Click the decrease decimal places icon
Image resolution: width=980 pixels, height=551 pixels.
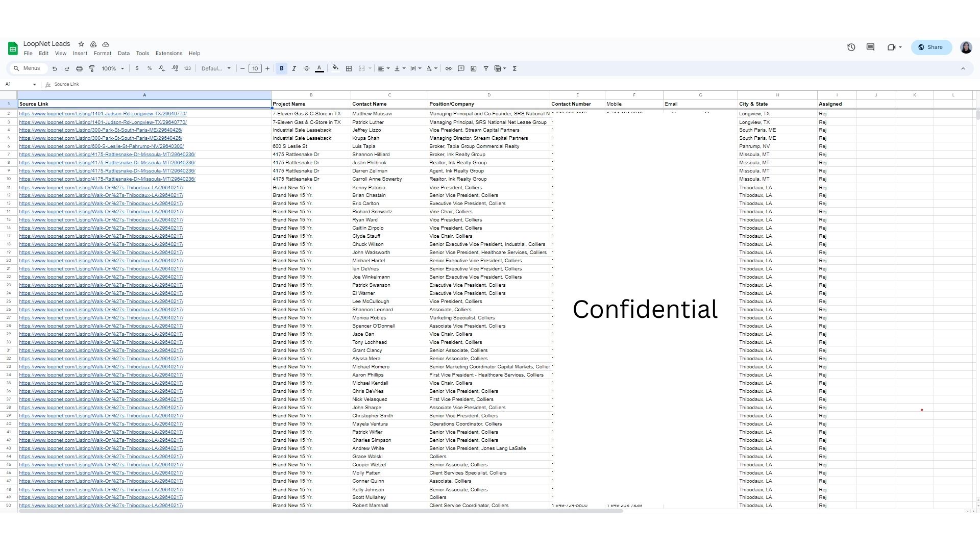[x=162, y=68]
